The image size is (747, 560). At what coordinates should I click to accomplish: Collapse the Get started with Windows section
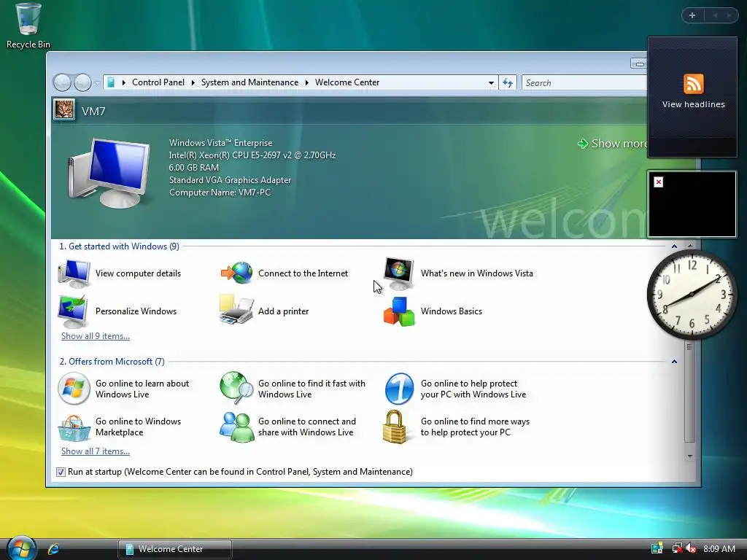674,246
